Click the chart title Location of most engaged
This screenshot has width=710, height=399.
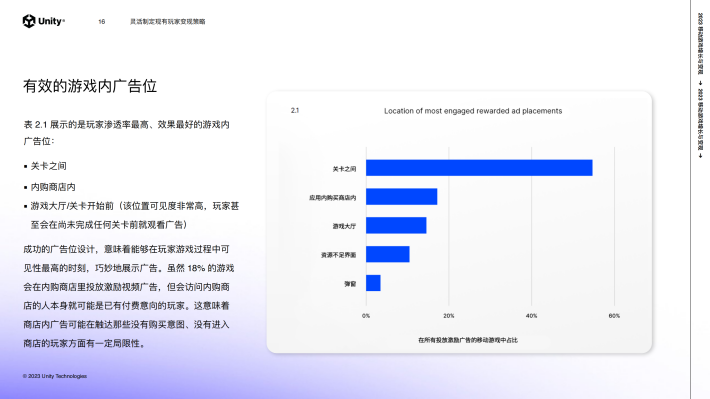pos(473,111)
